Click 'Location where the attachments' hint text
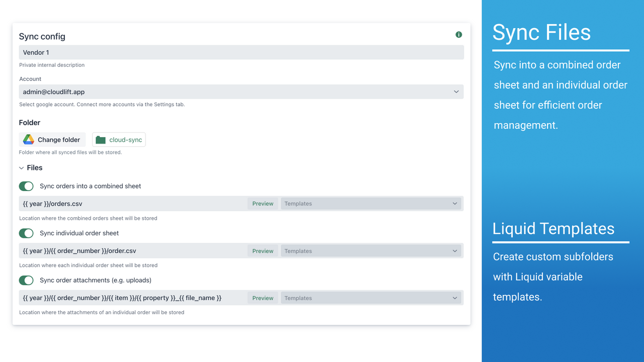Image resolution: width=644 pixels, height=362 pixels. point(102,313)
